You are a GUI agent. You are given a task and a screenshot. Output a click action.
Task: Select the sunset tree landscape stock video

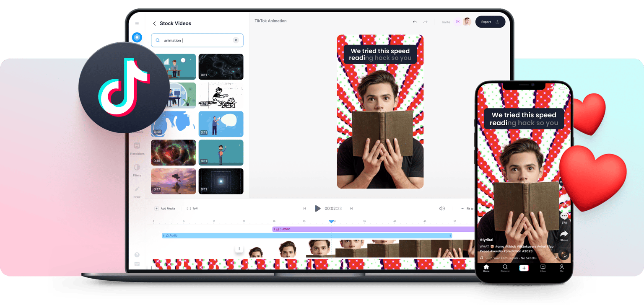pyautogui.click(x=174, y=181)
